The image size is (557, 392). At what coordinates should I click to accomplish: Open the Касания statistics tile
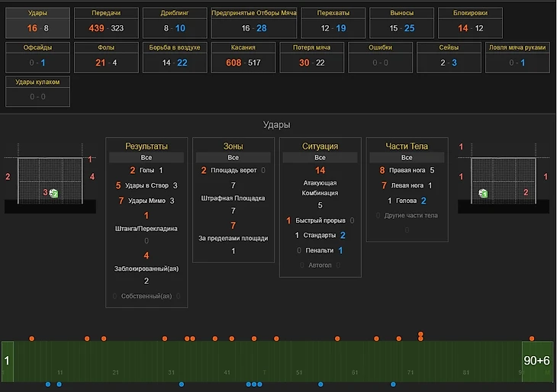click(243, 57)
